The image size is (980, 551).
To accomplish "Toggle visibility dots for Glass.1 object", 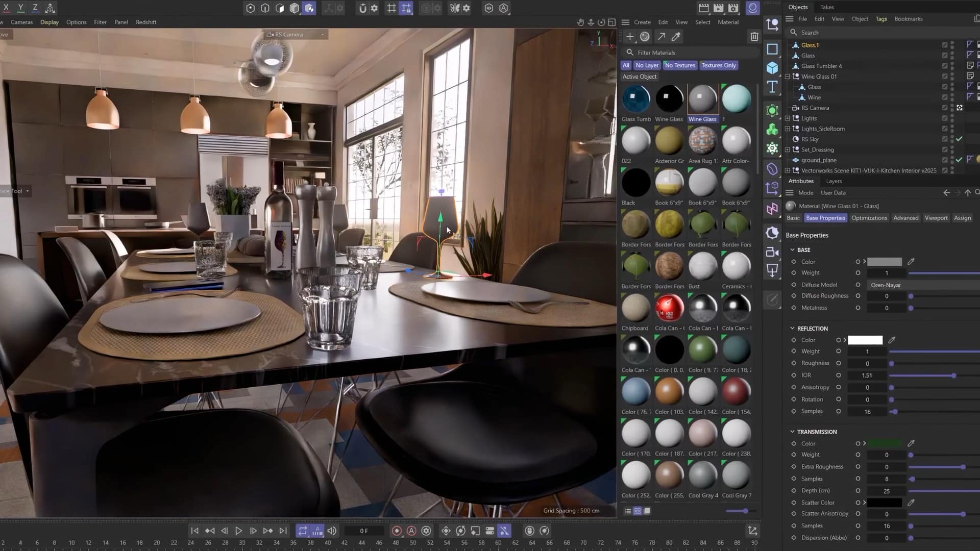I will tap(952, 45).
